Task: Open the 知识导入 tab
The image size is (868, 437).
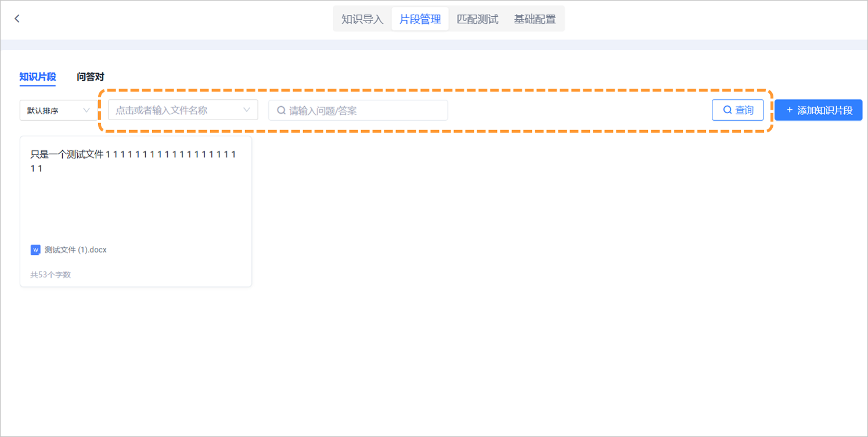Action: tap(363, 18)
